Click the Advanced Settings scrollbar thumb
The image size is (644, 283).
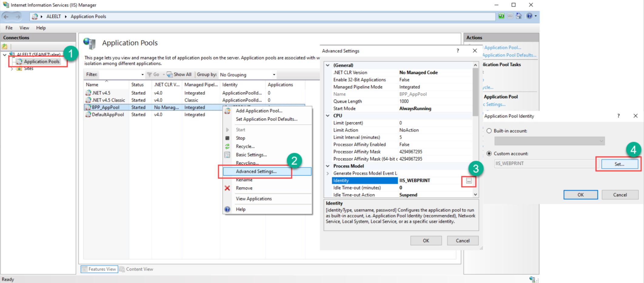475,92
